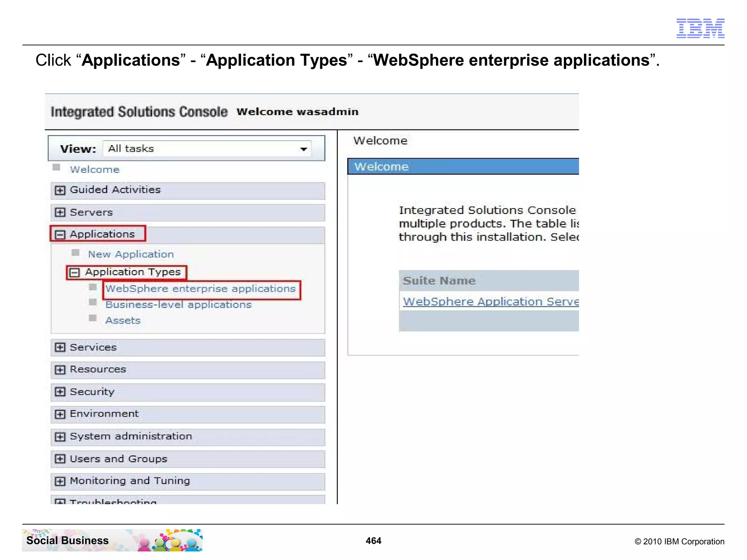Expand Servers plus icon
This screenshot has width=747, height=560.
[60, 213]
